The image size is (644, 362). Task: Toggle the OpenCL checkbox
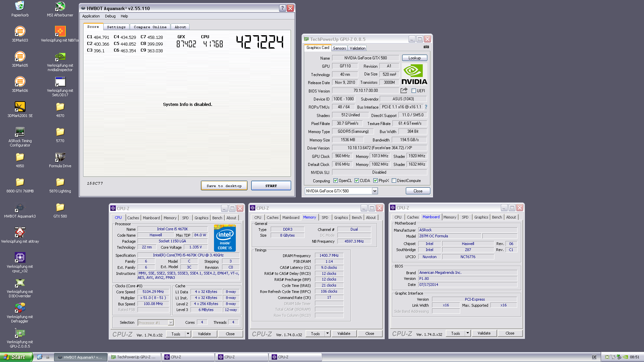point(335,181)
